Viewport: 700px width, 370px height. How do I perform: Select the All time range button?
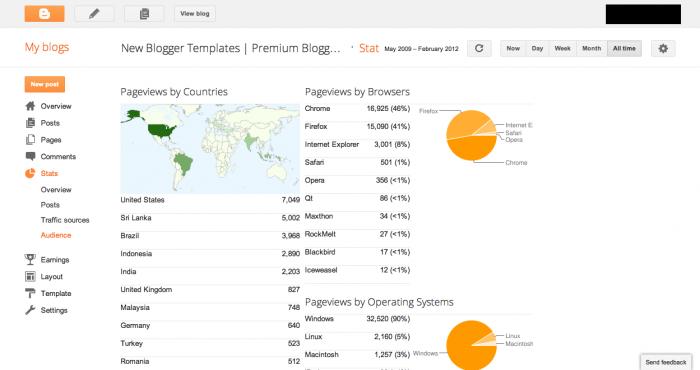(624, 48)
